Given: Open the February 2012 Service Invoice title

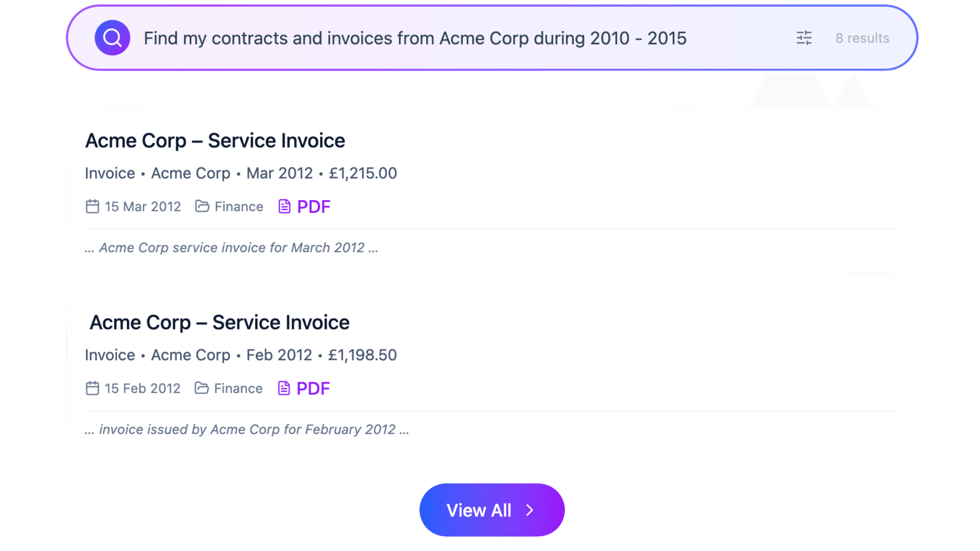Looking at the screenshot, I should [219, 322].
